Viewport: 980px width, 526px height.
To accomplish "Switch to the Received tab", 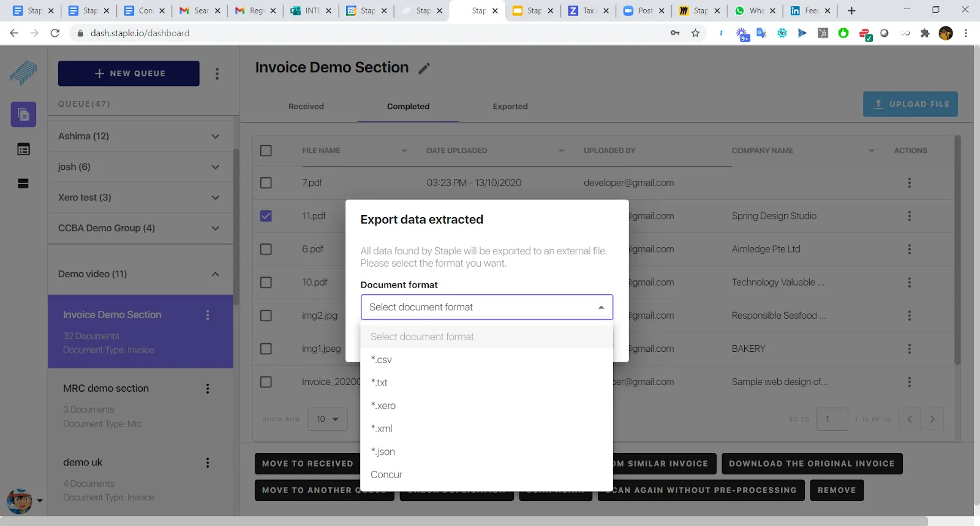I will pos(306,107).
